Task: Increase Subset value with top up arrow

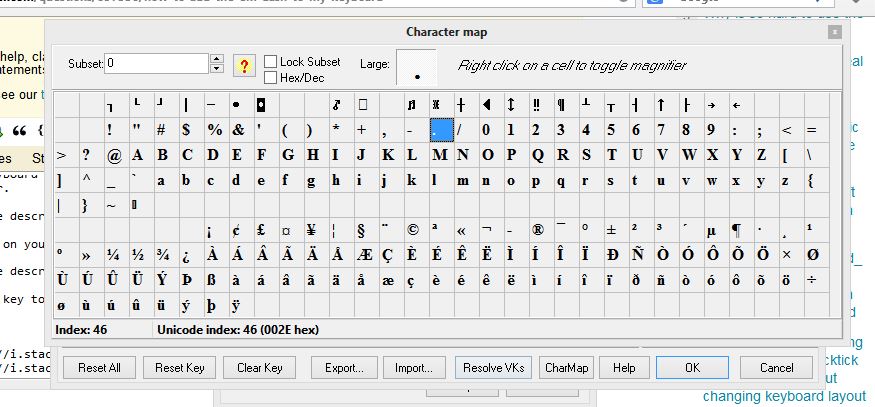Action: 217,60
